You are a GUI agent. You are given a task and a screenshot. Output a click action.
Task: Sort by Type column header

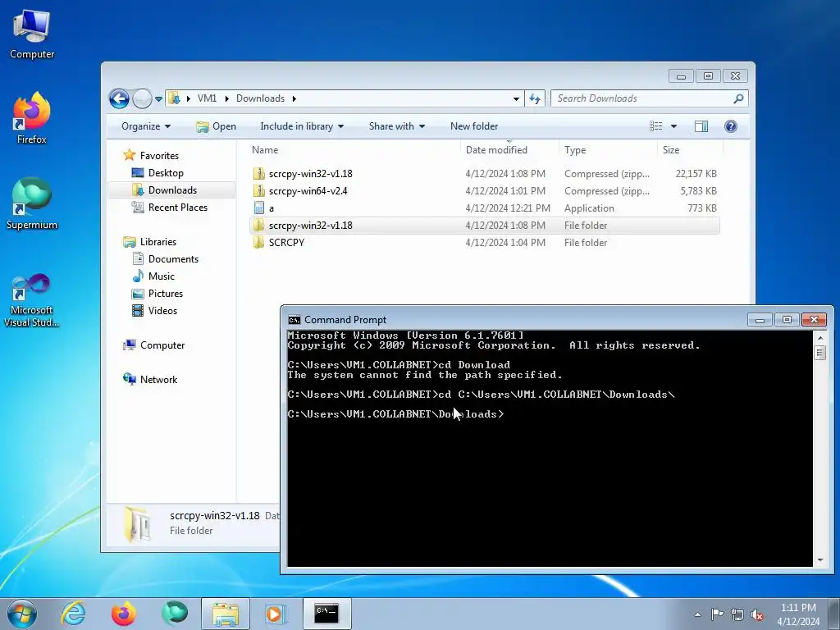[608, 150]
